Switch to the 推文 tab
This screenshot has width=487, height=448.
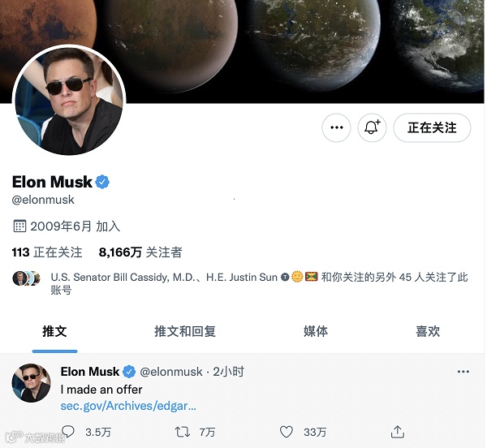54,331
